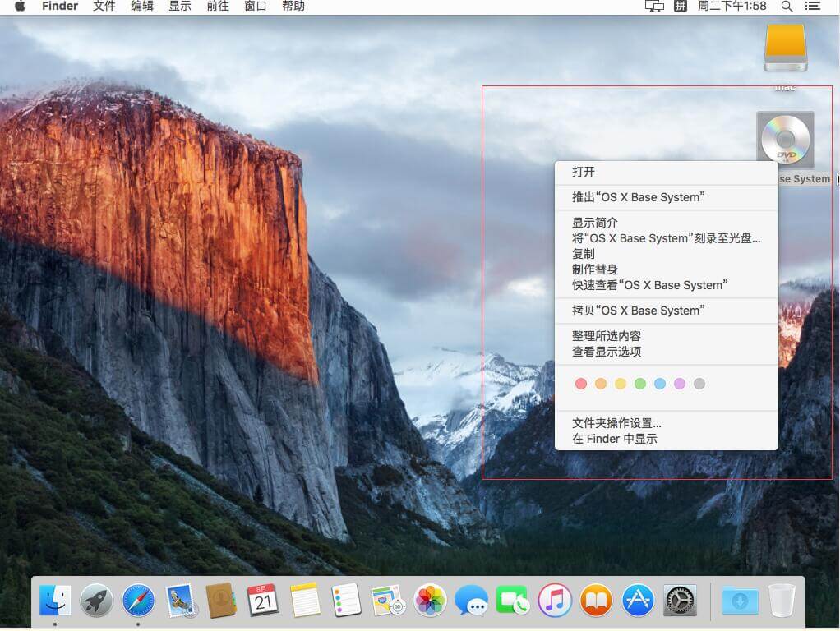840x631 pixels.
Task: Open App Store icon in Dock
Action: tap(638, 600)
